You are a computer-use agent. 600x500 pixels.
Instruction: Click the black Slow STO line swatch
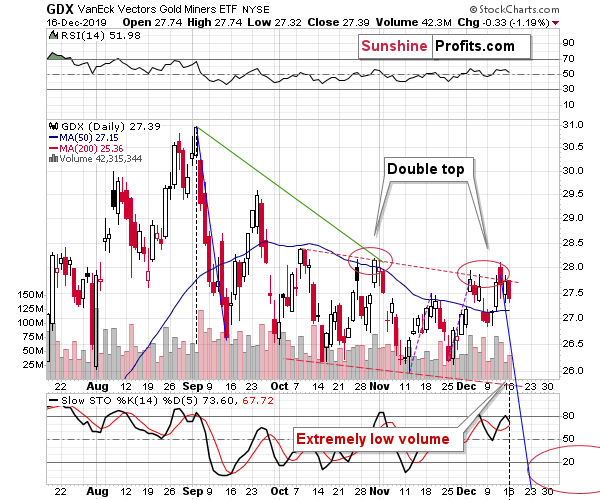(x=53, y=401)
